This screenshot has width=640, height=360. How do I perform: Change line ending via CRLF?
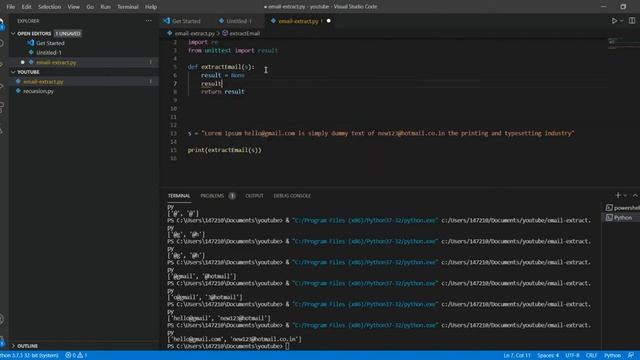click(591, 356)
